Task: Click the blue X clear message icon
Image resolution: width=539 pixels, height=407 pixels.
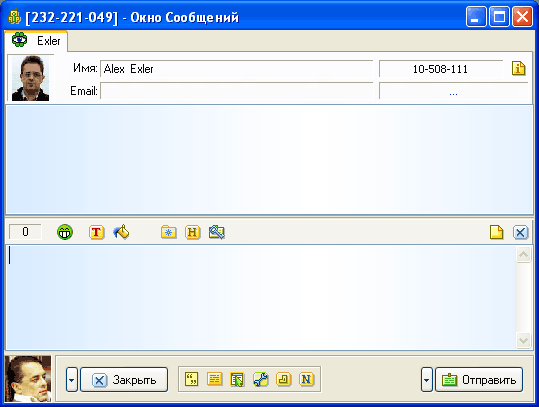Action: [x=520, y=232]
